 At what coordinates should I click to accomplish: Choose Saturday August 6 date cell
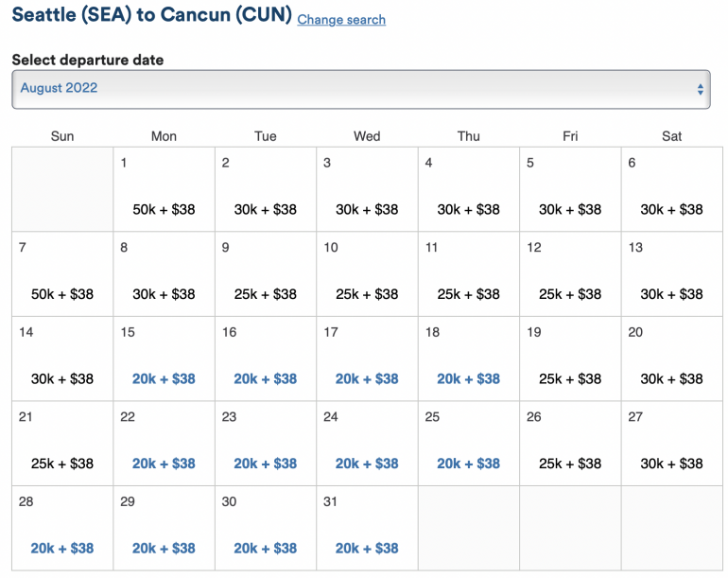pos(671,189)
